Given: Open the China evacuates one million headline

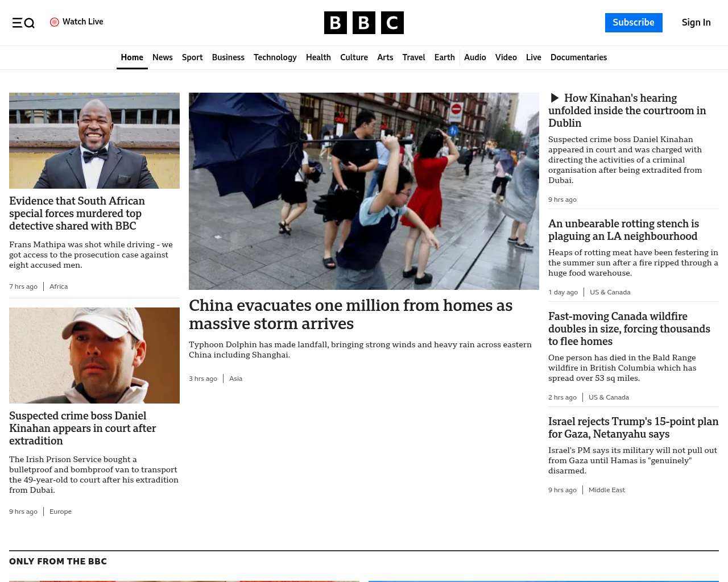Looking at the screenshot, I should (x=350, y=314).
